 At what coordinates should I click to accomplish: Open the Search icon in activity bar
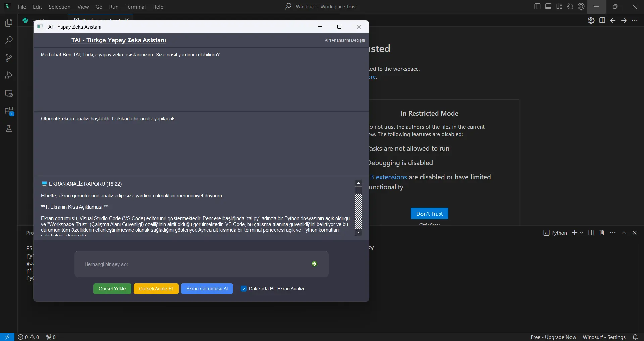(9, 40)
